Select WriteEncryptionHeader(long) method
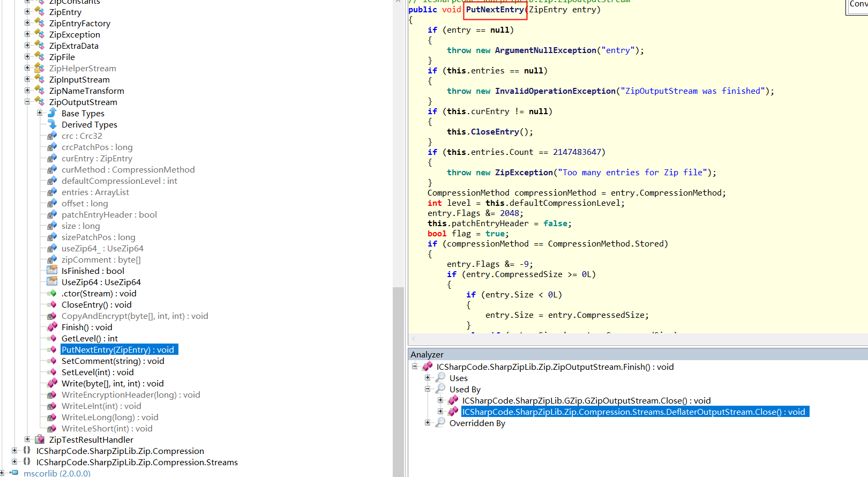Screen dimensions: 868x477 click(131, 394)
